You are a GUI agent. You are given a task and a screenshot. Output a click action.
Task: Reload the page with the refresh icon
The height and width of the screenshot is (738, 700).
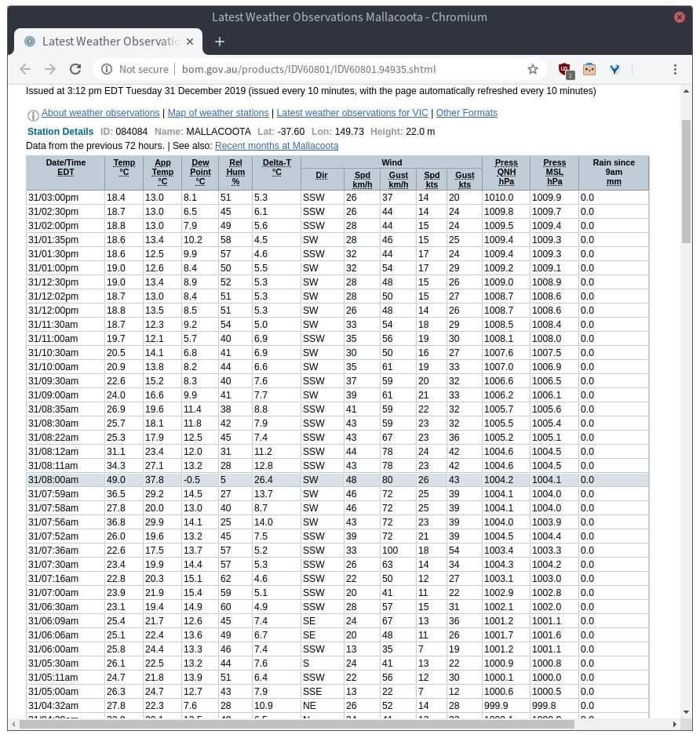coord(75,69)
